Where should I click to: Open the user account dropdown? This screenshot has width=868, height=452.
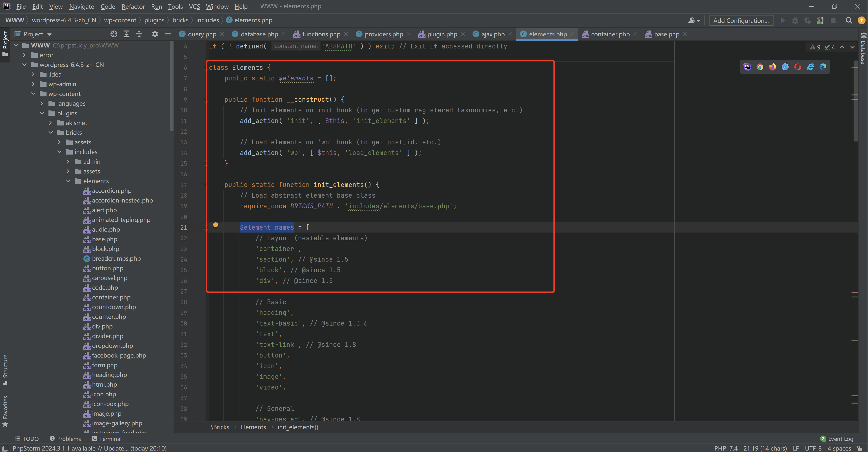(694, 21)
